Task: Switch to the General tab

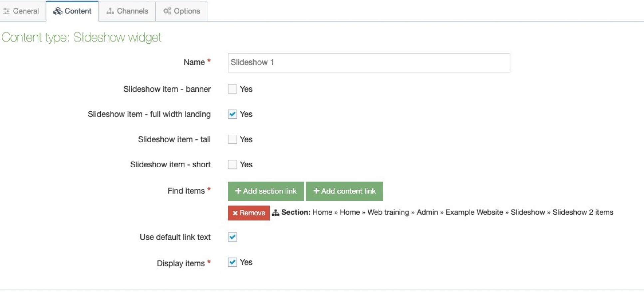Action: [x=22, y=11]
